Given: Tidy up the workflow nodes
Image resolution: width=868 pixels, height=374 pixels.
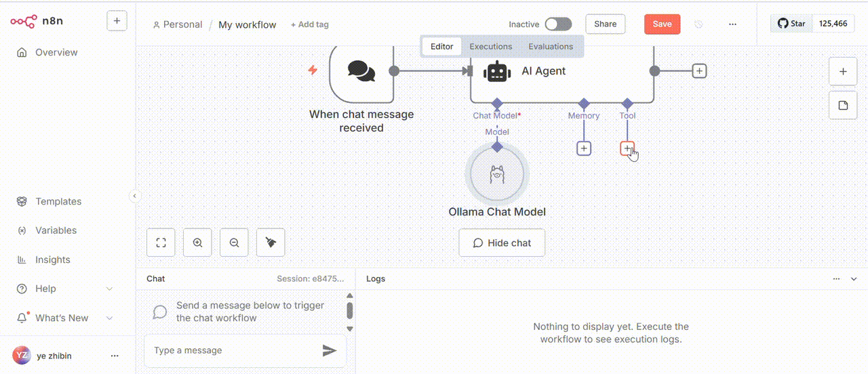Looking at the screenshot, I should click(271, 243).
